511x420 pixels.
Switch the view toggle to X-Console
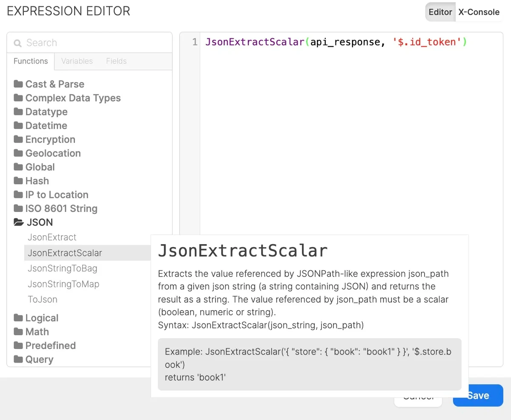479,12
